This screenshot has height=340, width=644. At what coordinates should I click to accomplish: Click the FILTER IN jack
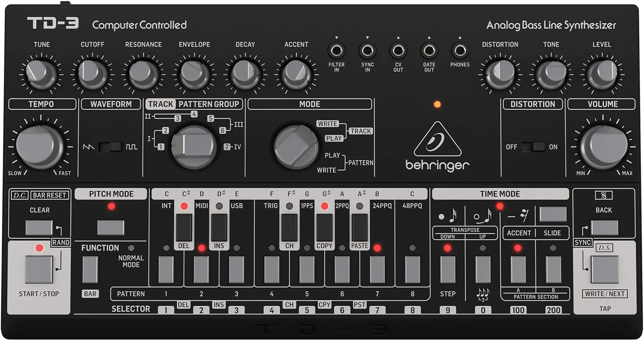[336, 50]
